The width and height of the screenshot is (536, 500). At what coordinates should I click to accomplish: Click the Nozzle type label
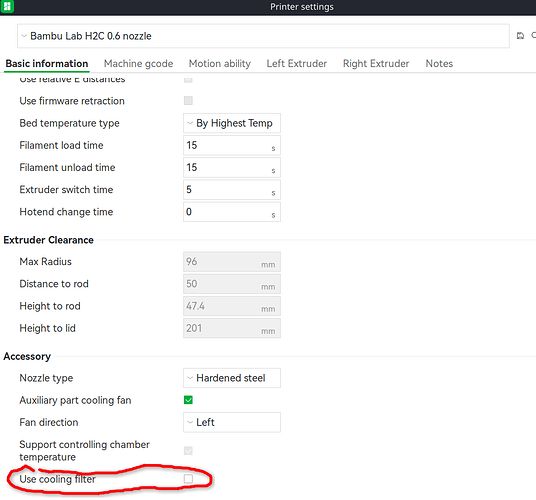[46, 378]
